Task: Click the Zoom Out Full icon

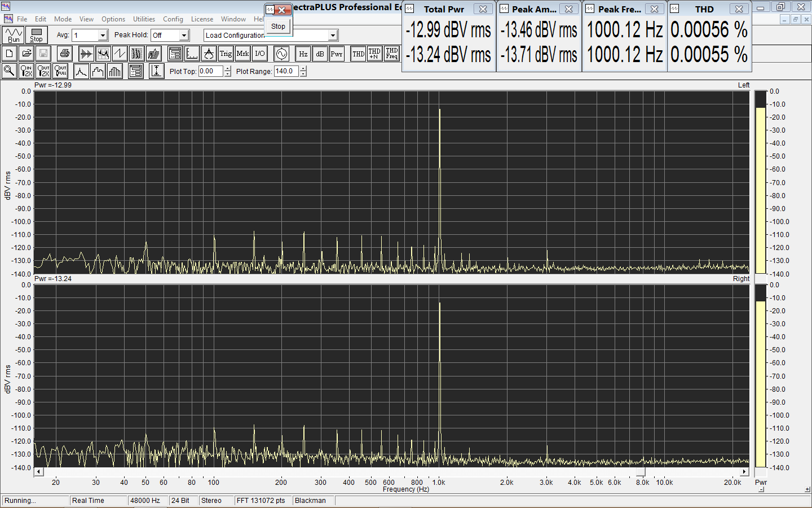Action: pyautogui.click(x=60, y=71)
